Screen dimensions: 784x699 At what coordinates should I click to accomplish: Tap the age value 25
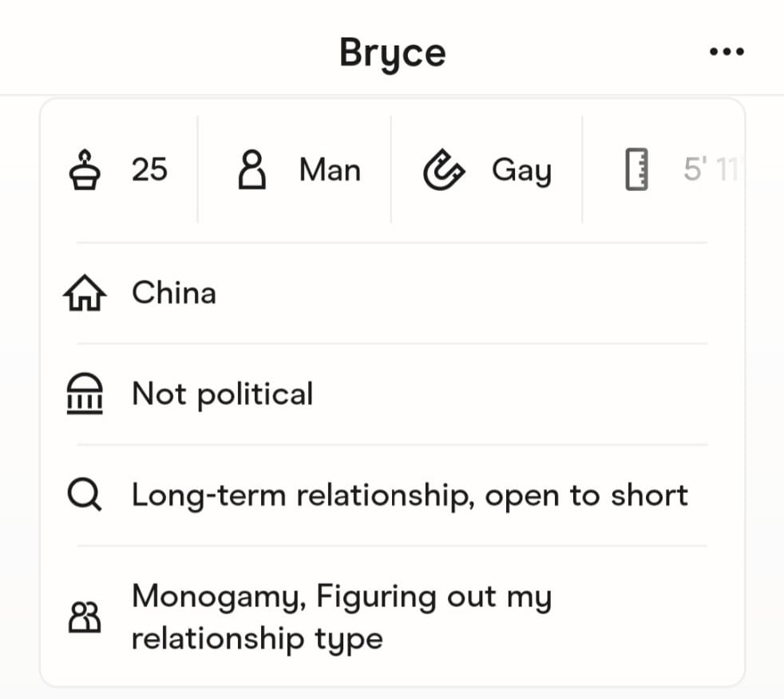pos(149,170)
